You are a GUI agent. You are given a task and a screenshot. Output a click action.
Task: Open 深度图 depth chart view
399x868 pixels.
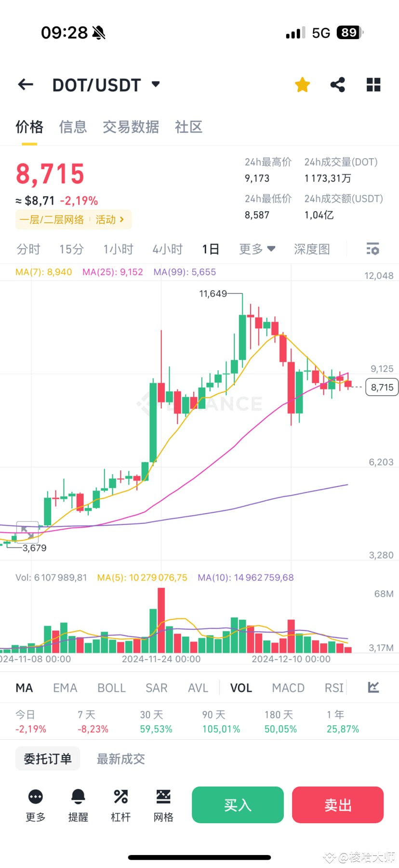(311, 249)
